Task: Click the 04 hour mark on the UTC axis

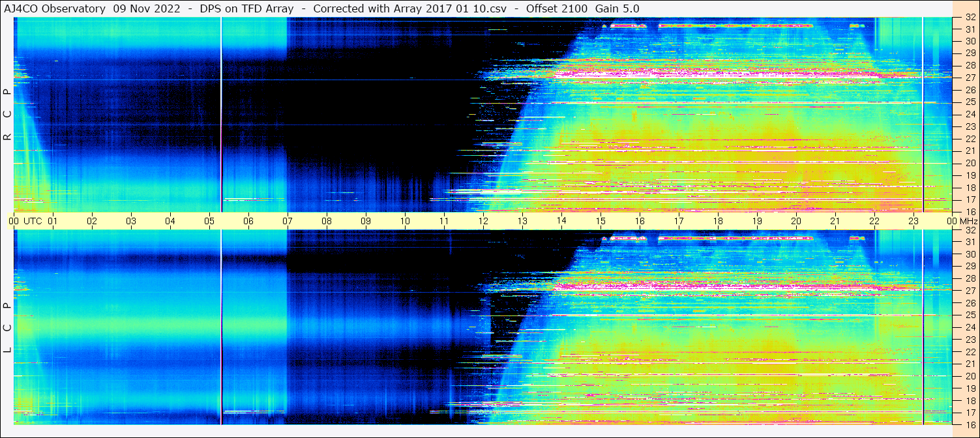Action: coord(170,221)
